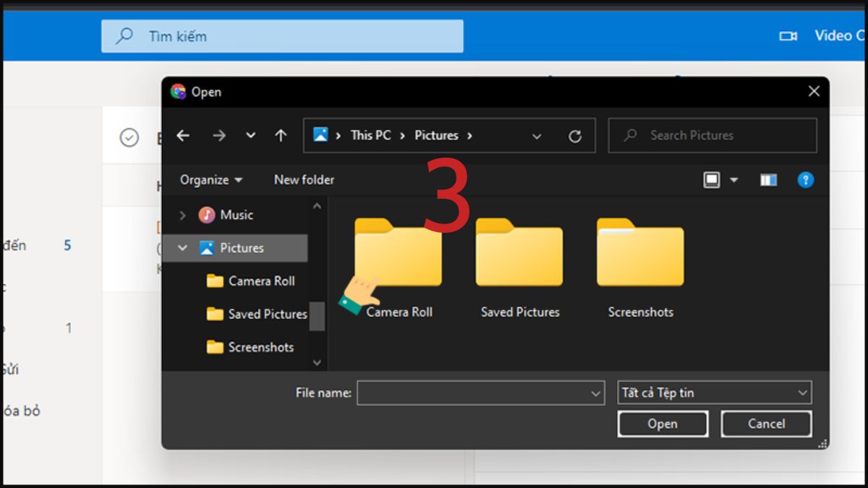
Task: Collapse the Pictures tree node
Action: pos(183,248)
